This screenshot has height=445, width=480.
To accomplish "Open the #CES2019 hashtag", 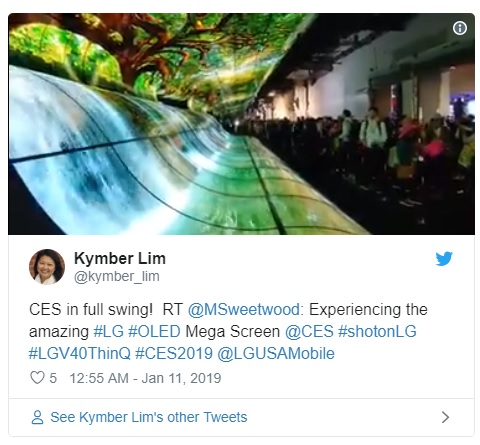I will (x=174, y=353).
